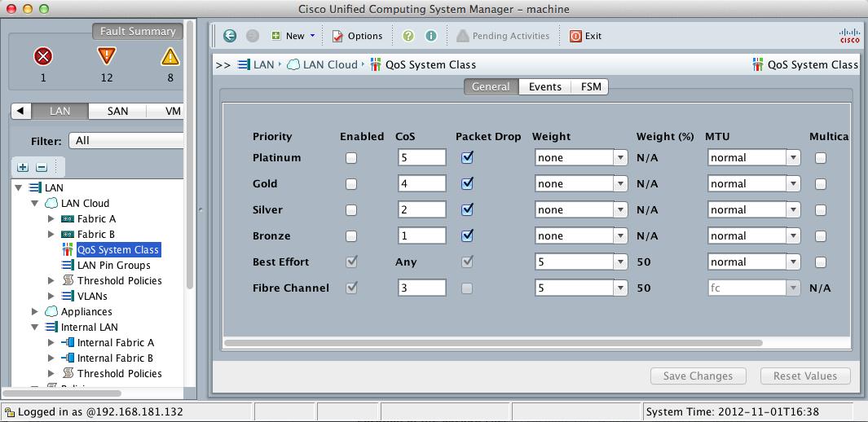Open Platinum MTU dropdown
This screenshot has height=422, width=868.
point(754,157)
